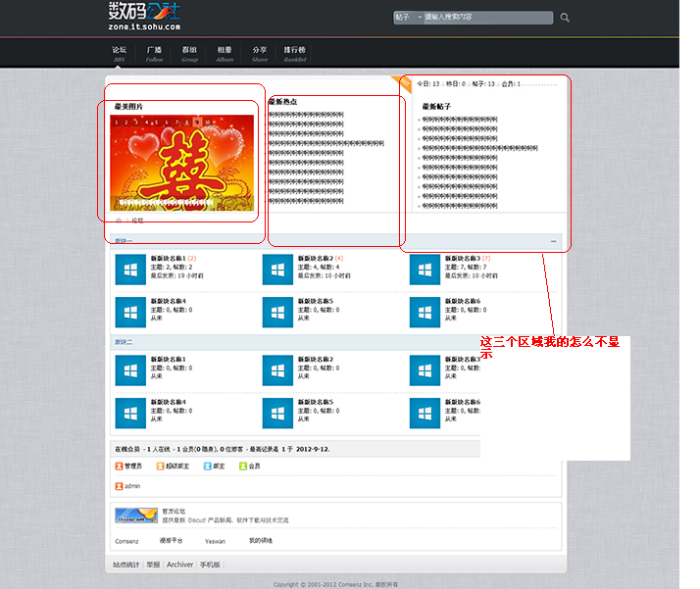Open the 帖子 search type dropdown
The width and height of the screenshot is (700, 589).
point(408,18)
